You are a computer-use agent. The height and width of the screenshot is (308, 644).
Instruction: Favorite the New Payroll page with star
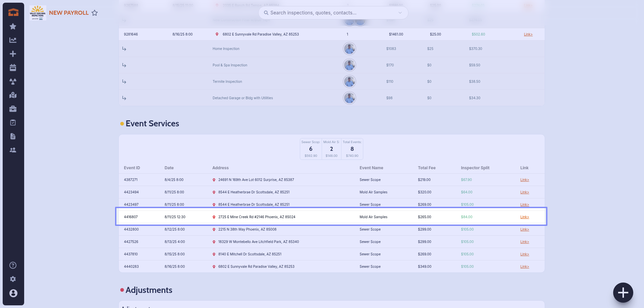(95, 13)
